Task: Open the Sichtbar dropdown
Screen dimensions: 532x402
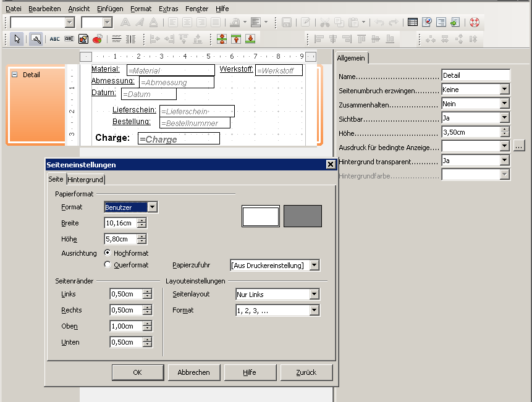Action: click(x=505, y=118)
